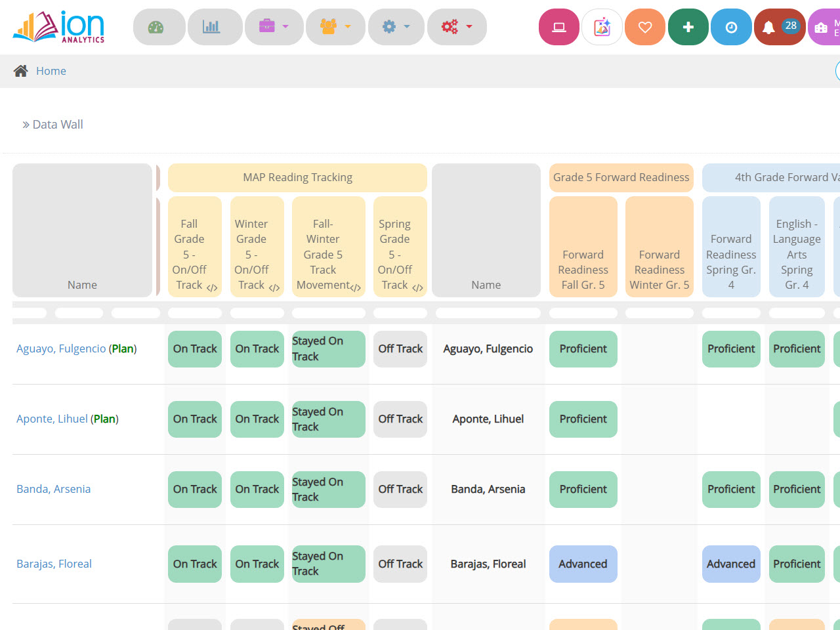Expand the briefcase dropdown menu
The height and width of the screenshot is (630, 840).
click(274, 27)
